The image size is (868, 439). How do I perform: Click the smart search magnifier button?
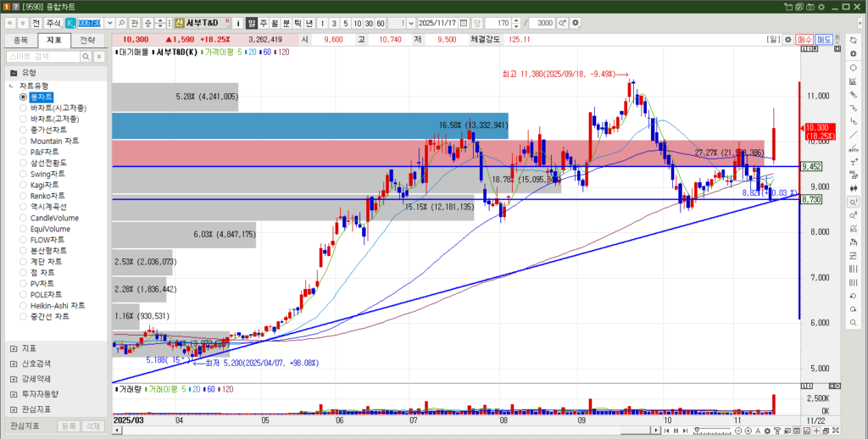pos(86,56)
